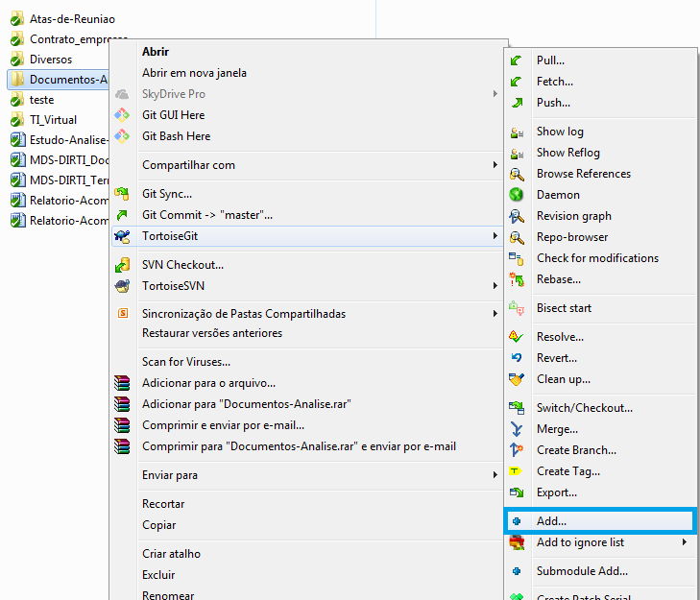Choose 'Git Bash Here' from context menu
This screenshot has height=600, width=700.
pos(176,136)
